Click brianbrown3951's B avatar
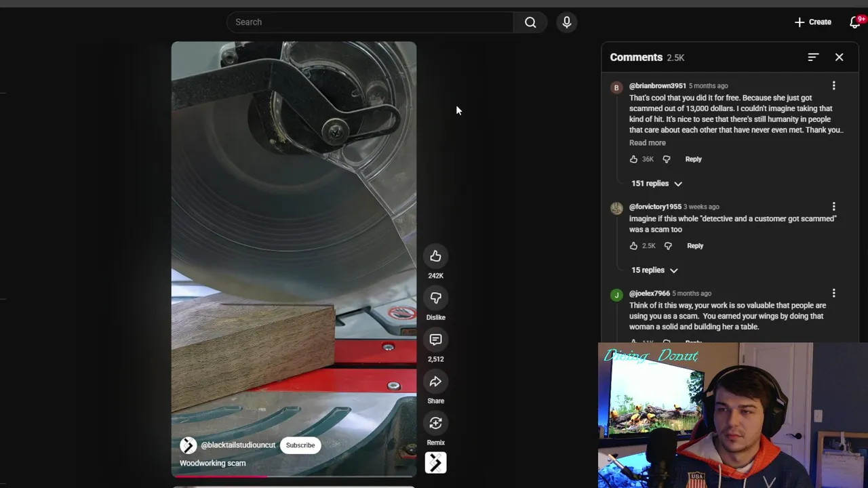 click(x=616, y=87)
